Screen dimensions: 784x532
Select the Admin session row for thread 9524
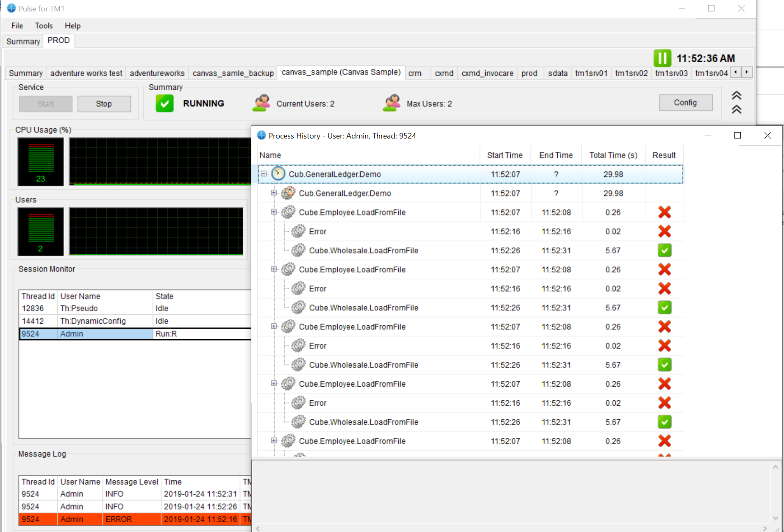point(106,333)
